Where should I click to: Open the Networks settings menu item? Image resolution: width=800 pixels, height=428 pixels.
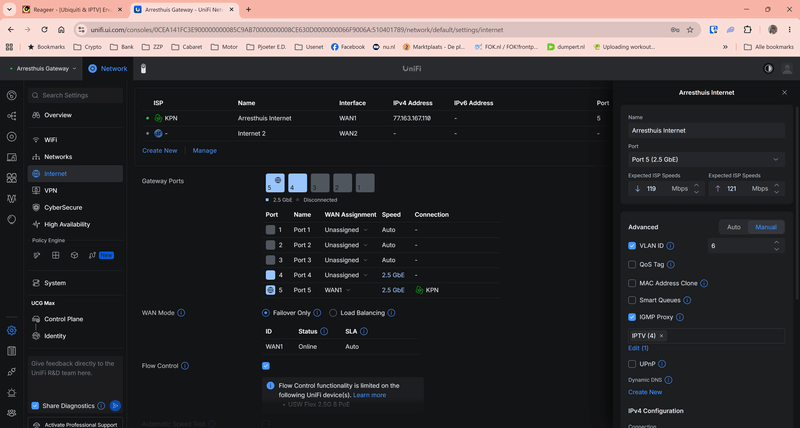tap(75, 157)
